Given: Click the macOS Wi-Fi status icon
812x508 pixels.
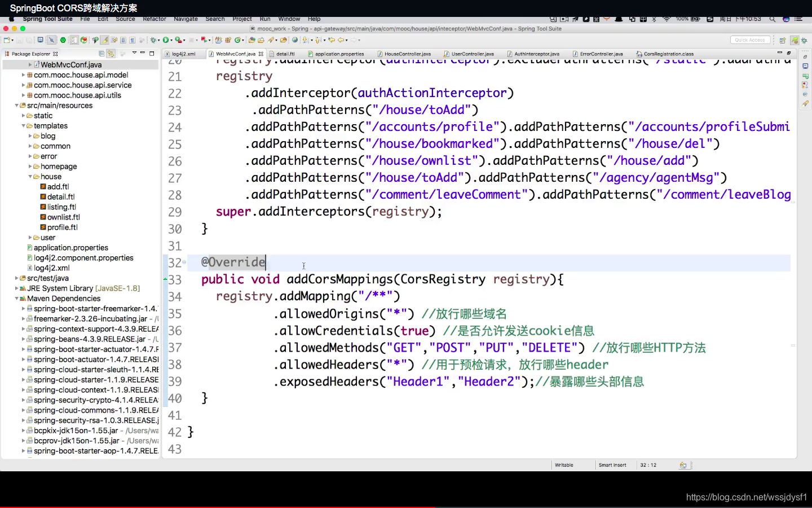Looking at the screenshot, I should point(667,19).
